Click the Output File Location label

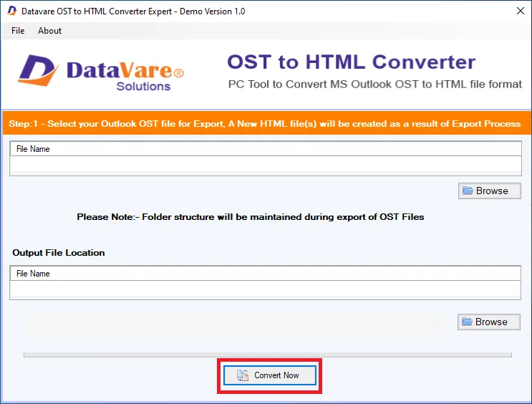pos(59,253)
